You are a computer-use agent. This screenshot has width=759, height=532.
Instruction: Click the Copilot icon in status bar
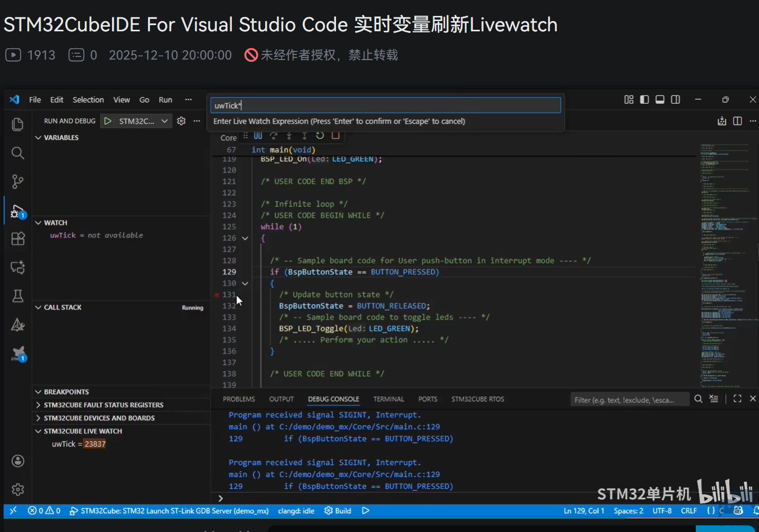[738, 510]
